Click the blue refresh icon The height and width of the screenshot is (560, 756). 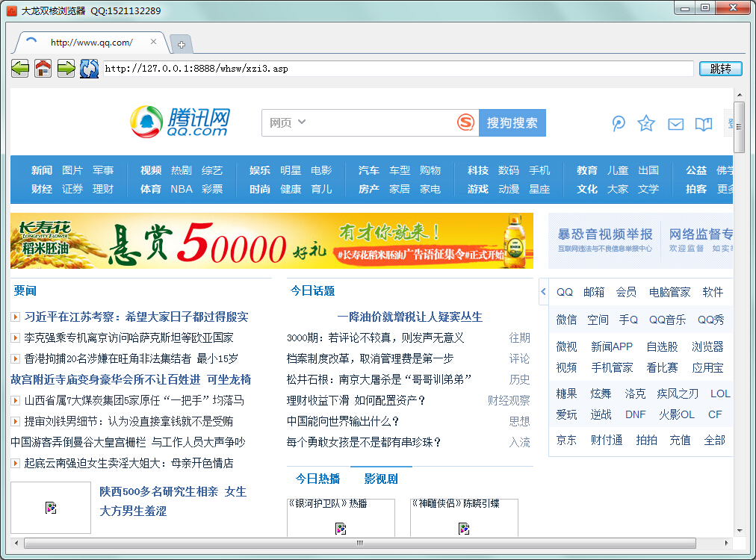pos(89,69)
